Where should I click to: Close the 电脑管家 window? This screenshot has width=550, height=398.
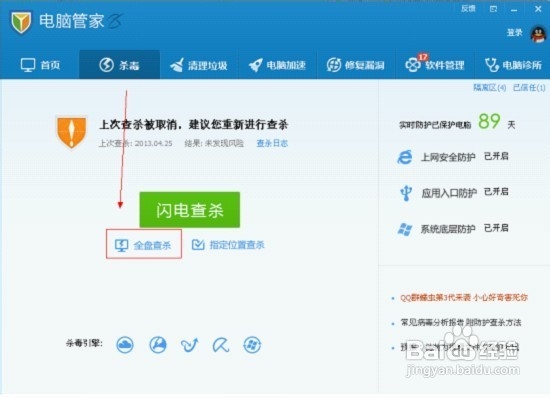tap(538, 9)
